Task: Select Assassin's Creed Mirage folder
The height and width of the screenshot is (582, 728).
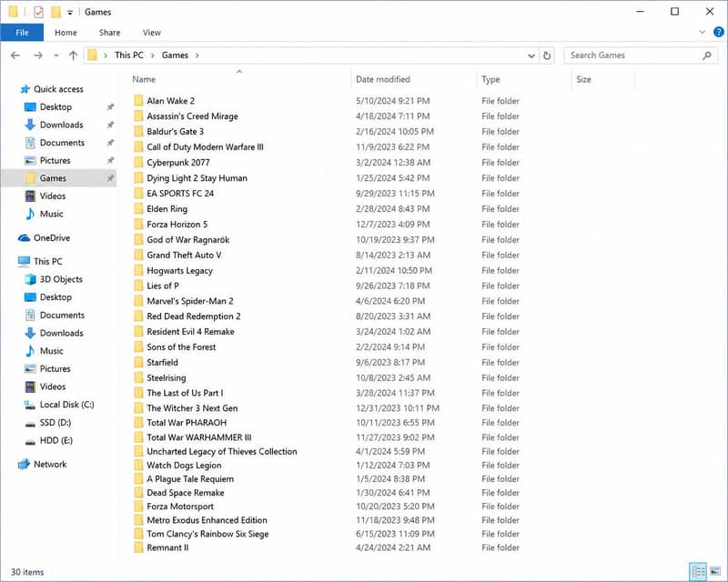Action: point(192,116)
